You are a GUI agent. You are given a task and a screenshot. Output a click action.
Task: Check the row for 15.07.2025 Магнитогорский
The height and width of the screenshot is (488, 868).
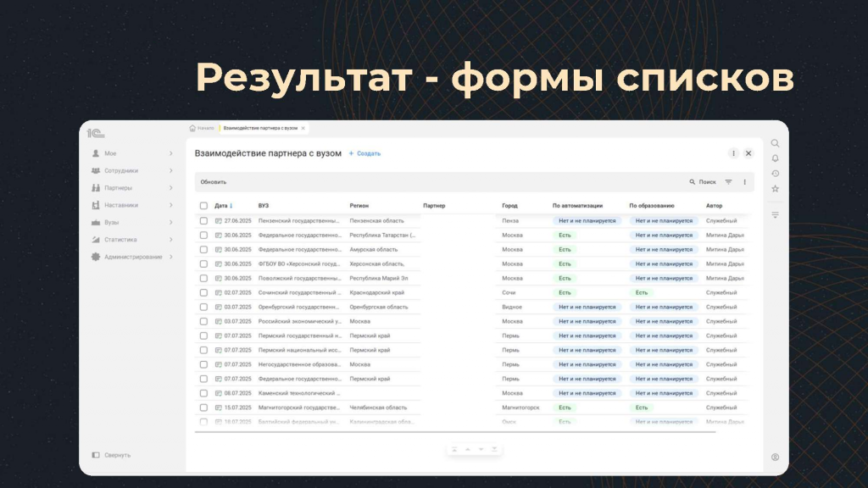(203, 408)
